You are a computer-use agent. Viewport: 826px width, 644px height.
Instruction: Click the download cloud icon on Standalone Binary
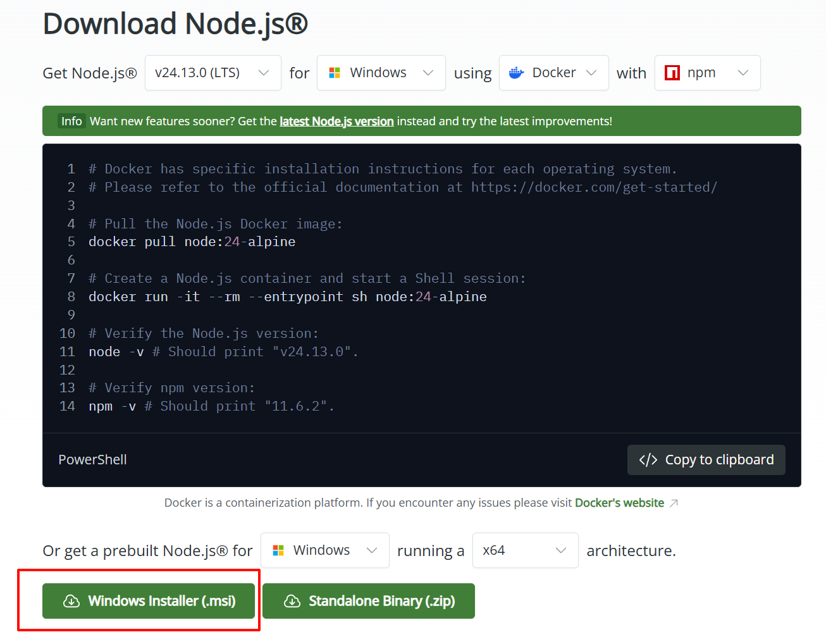(x=292, y=601)
